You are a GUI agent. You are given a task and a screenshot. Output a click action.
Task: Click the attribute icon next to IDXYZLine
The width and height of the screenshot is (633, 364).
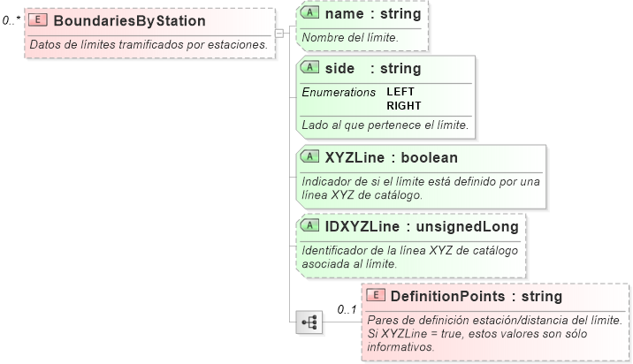[309, 225]
